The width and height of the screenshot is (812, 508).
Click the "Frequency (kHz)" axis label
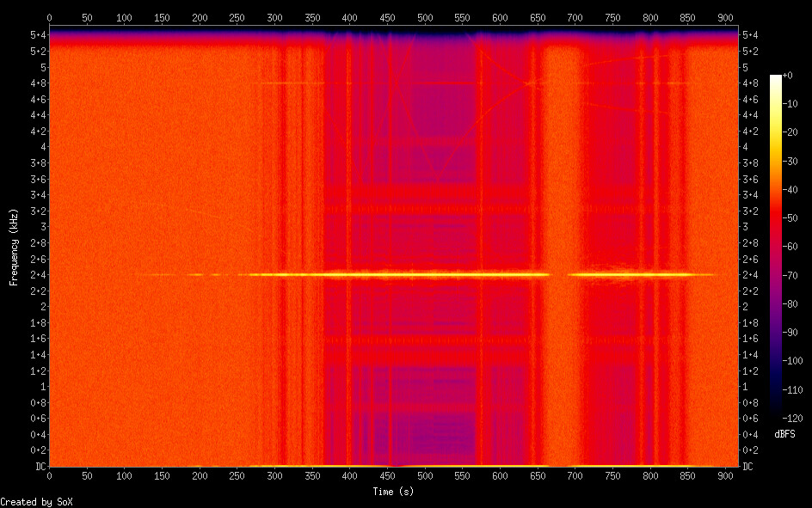(14, 247)
